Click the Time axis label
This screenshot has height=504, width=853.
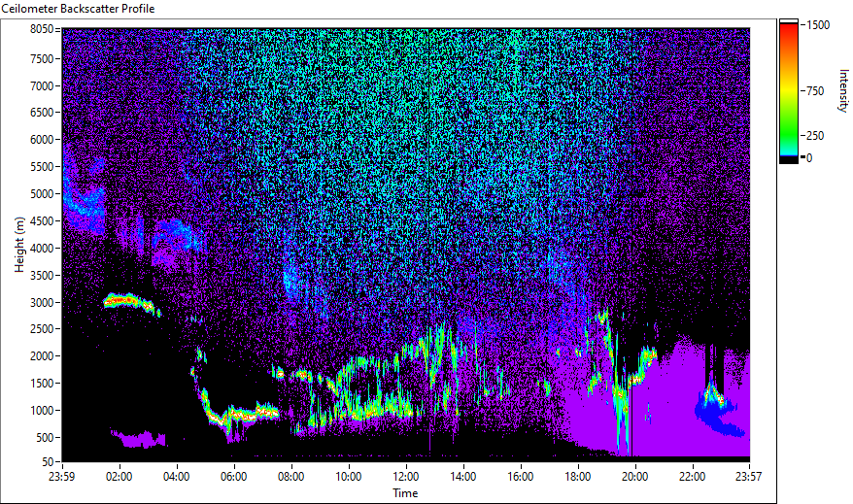coord(405,493)
